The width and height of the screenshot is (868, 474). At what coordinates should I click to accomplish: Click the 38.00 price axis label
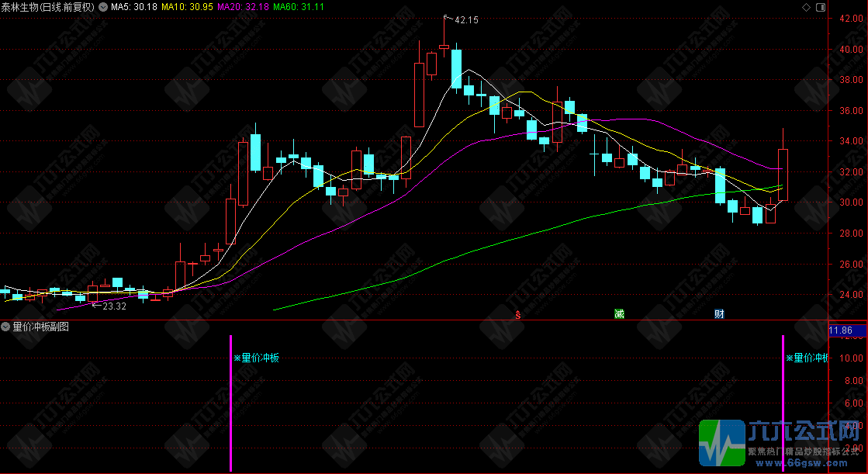[851, 80]
